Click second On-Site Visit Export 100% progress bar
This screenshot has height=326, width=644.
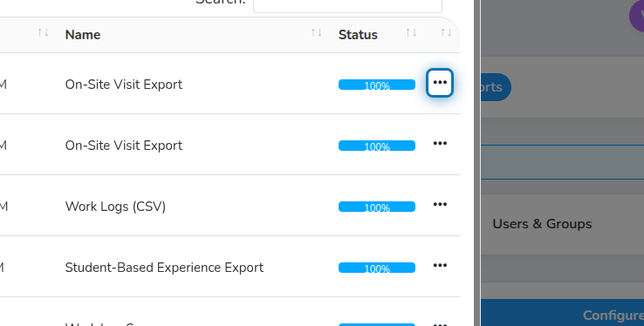tap(377, 146)
